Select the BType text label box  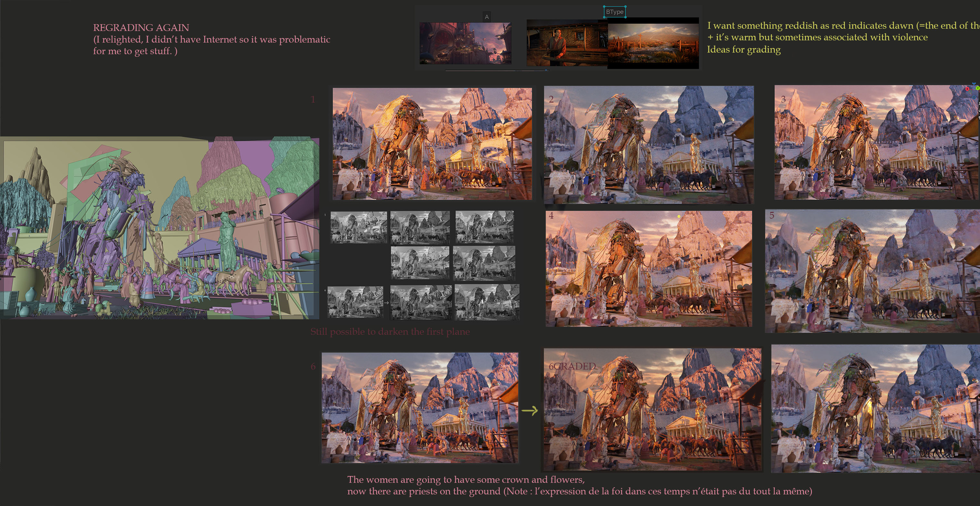click(614, 12)
